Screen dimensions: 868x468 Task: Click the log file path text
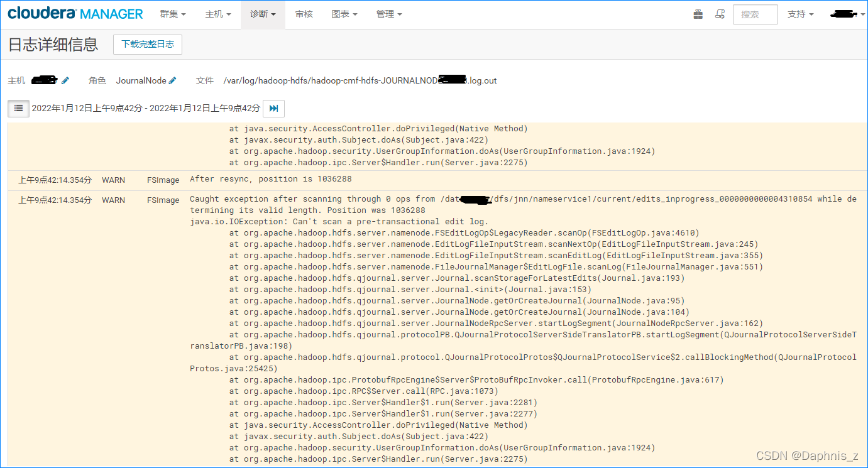[x=360, y=80]
